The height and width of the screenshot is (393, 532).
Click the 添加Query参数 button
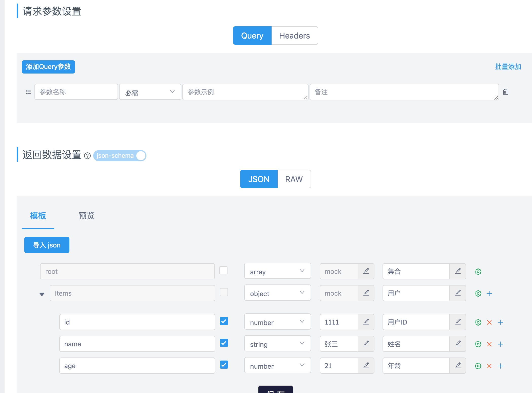click(x=48, y=67)
